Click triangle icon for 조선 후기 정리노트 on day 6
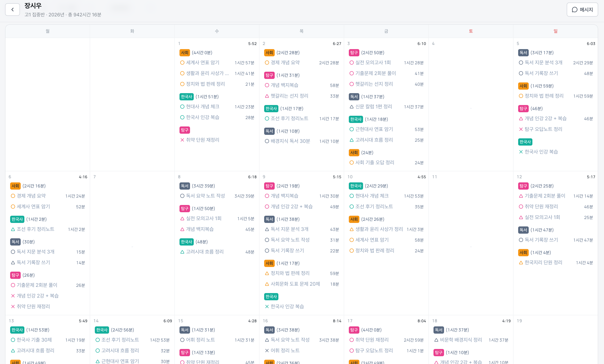The width and height of the screenshot is (604, 364). tap(13, 229)
